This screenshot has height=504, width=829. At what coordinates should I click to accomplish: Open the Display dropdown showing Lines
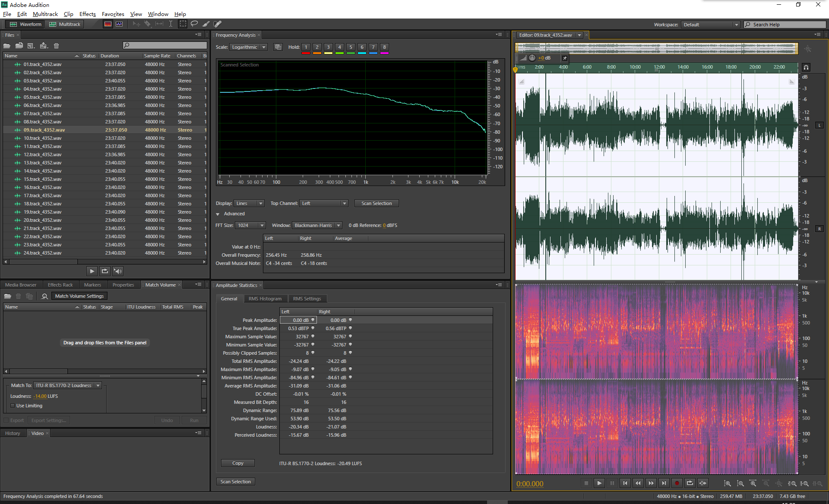pos(249,203)
